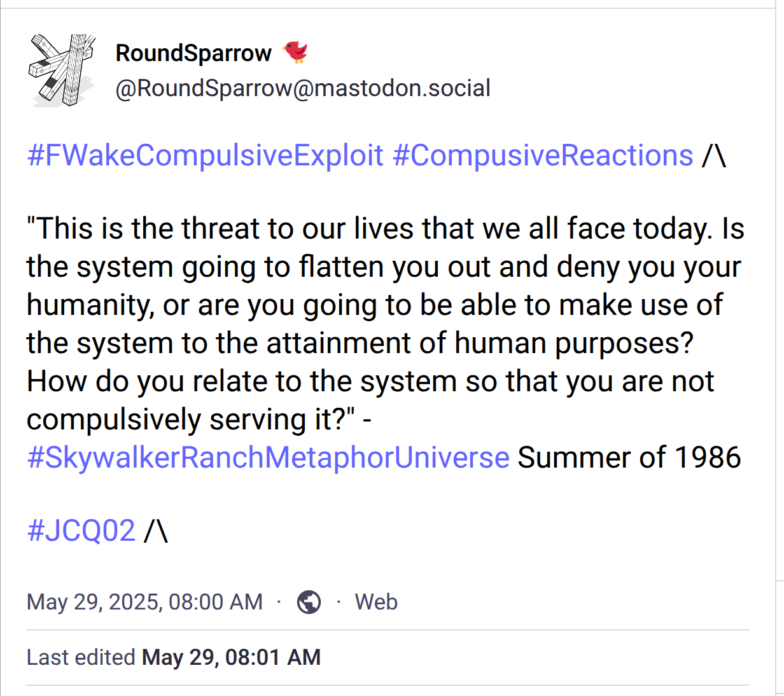This screenshot has width=784, height=696.
Task: Open the Web application link
Action: pyautogui.click(x=376, y=602)
